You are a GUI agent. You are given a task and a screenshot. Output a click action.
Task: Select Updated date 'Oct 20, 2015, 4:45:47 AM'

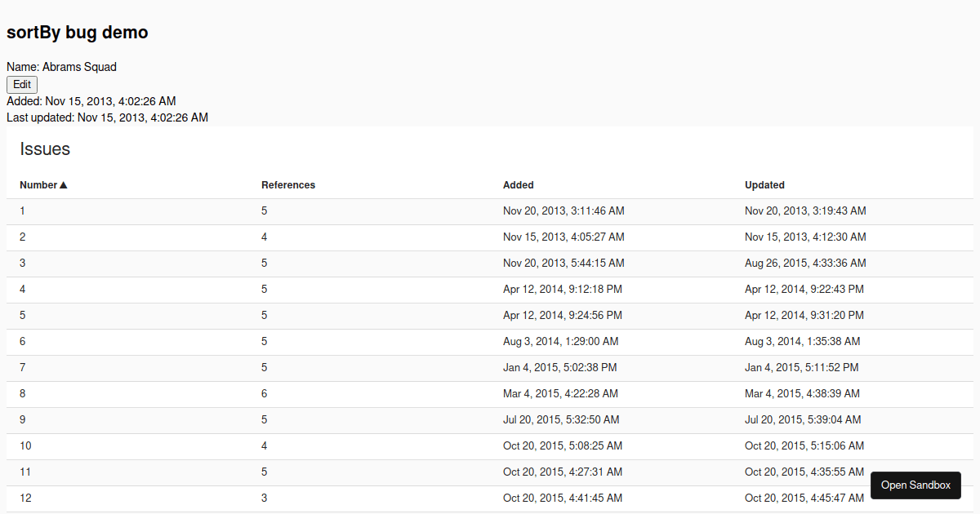[804, 498]
